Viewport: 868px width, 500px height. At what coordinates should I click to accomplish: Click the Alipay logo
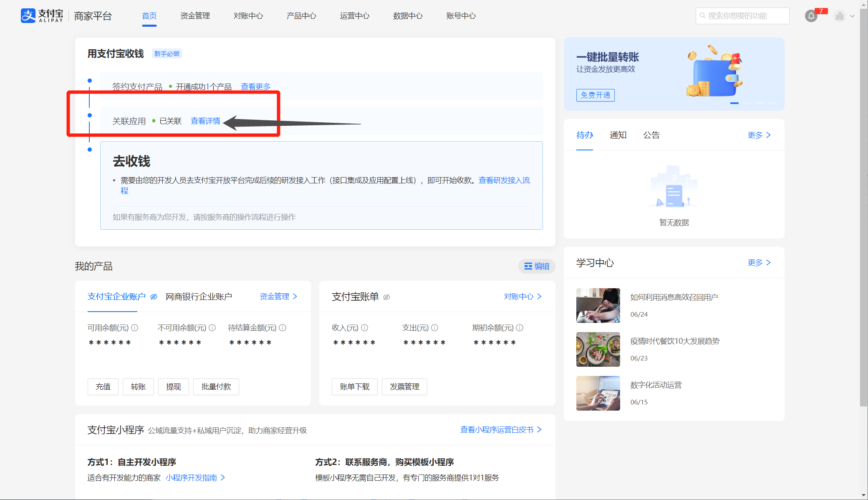coord(42,15)
